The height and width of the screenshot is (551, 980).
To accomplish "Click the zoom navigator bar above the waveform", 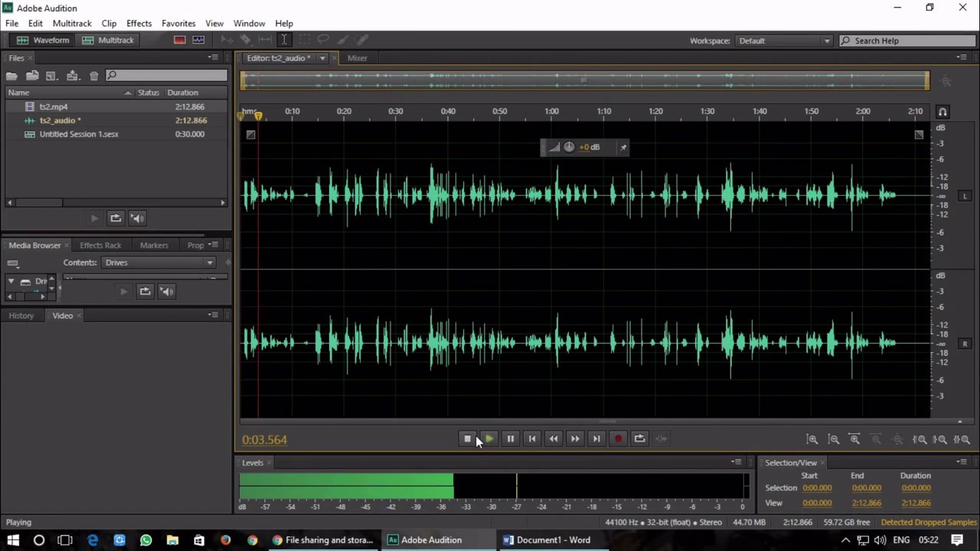I will point(585,80).
